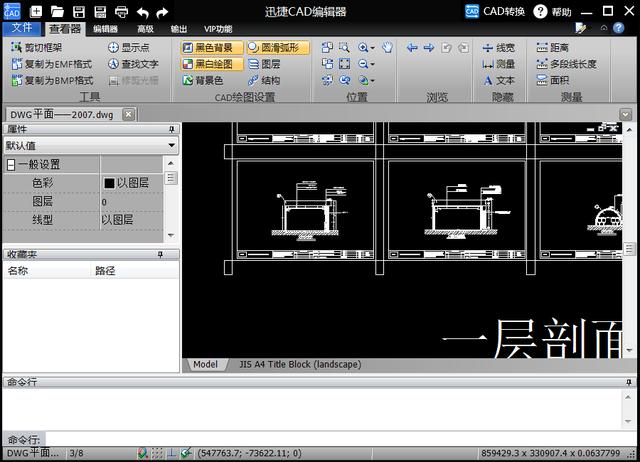
Task: Open the VIP功能 ribbon tab
Action: coord(218,29)
